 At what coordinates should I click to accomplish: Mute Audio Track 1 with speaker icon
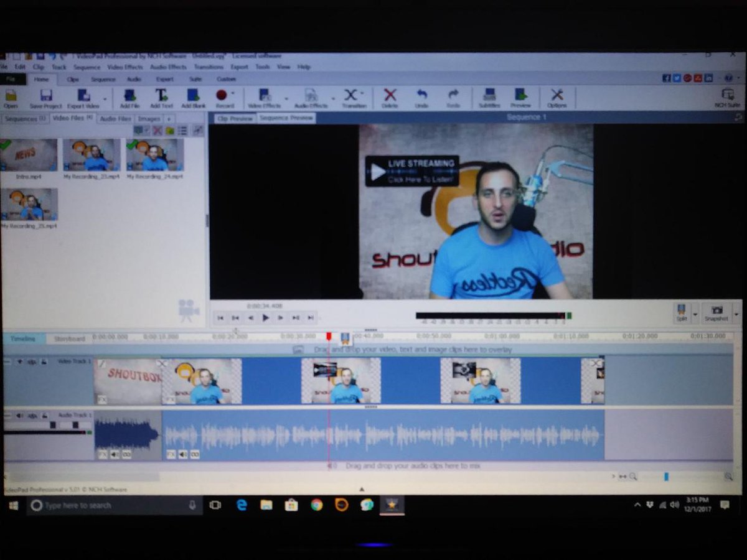pos(19,415)
